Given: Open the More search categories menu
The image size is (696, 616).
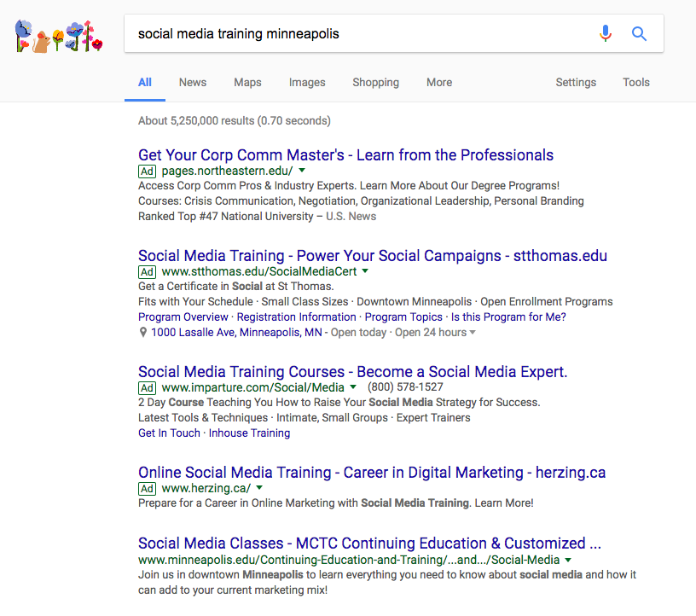Looking at the screenshot, I should pos(439,82).
